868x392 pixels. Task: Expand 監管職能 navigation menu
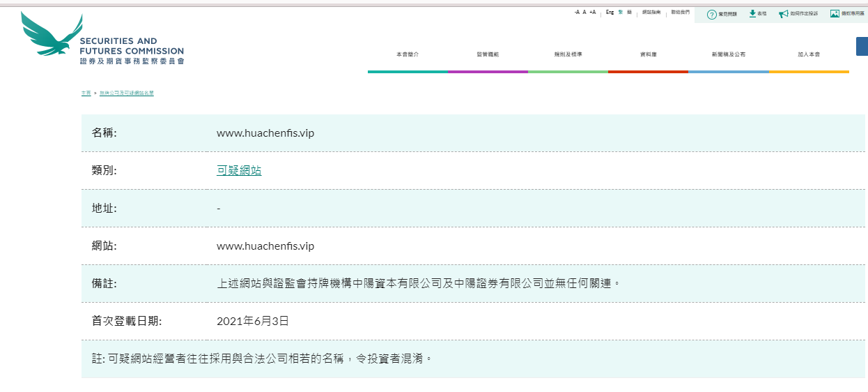click(x=488, y=54)
